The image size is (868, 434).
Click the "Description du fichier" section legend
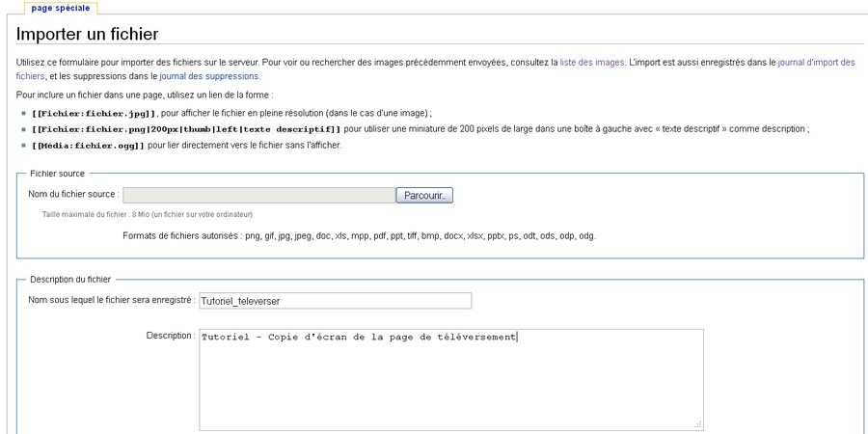point(70,279)
